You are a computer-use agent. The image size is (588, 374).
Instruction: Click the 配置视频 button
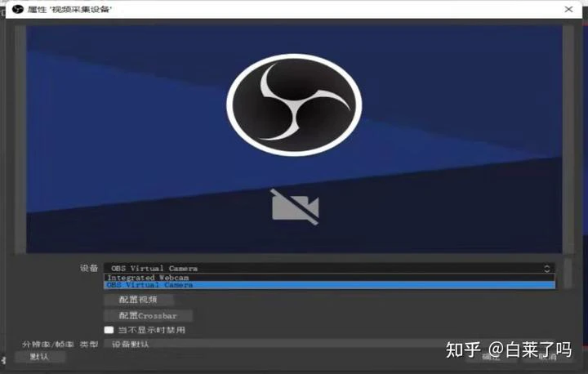coord(138,300)
